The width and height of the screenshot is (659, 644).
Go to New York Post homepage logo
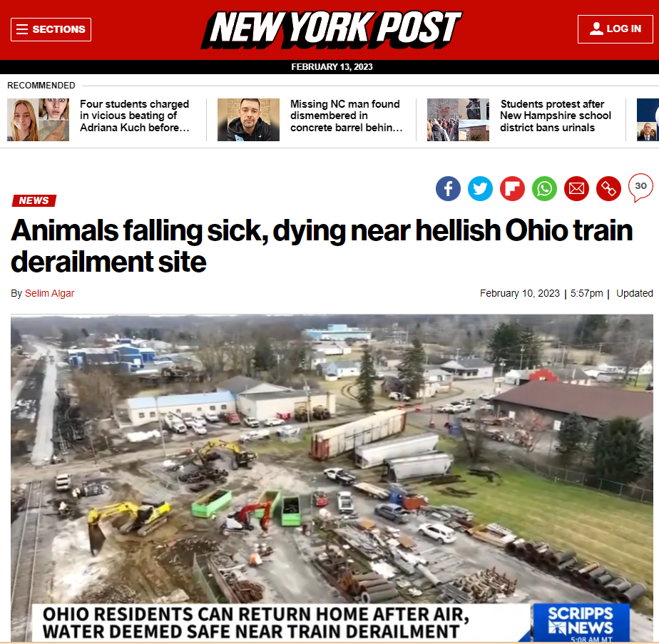click(x=332, y=29)
